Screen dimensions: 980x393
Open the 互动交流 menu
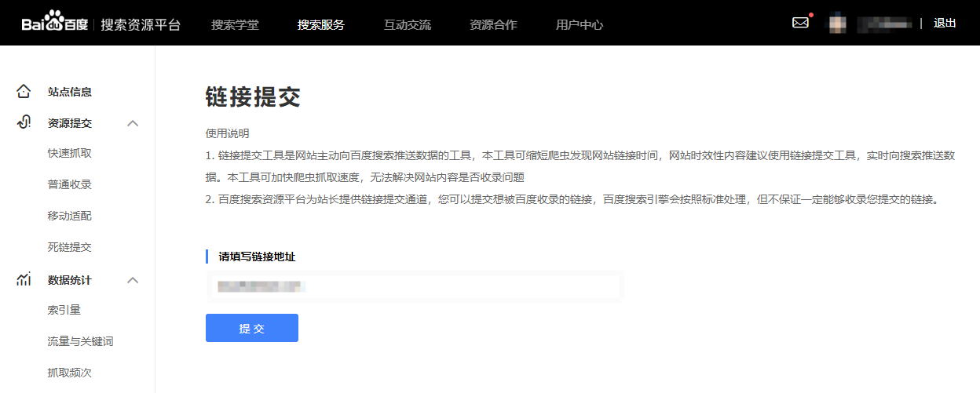pos(407,24)
